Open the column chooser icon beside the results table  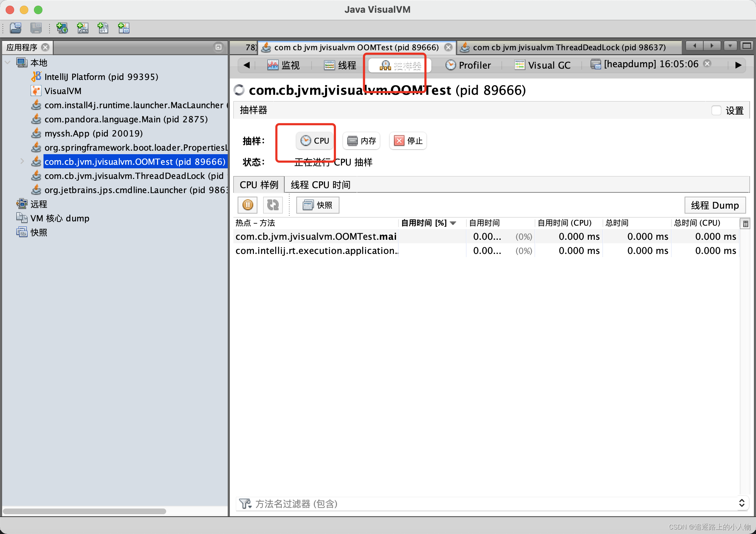(x=745, y=224)
